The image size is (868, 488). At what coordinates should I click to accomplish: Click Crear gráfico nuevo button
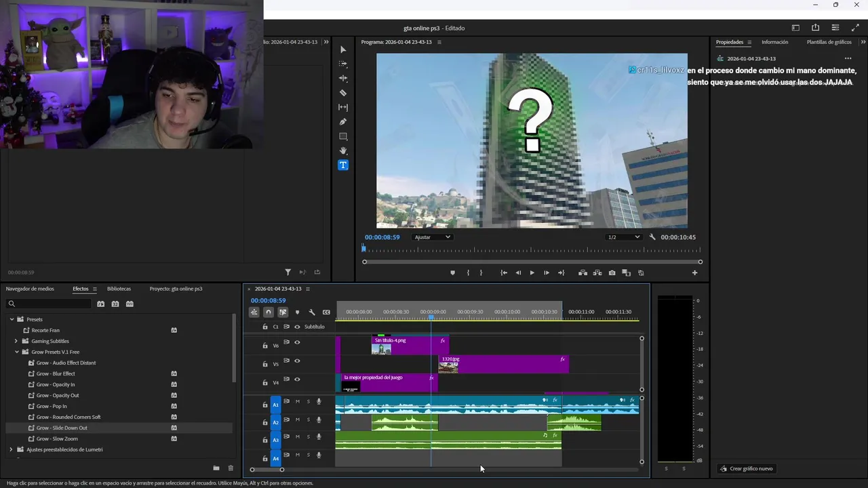(746, 468)
